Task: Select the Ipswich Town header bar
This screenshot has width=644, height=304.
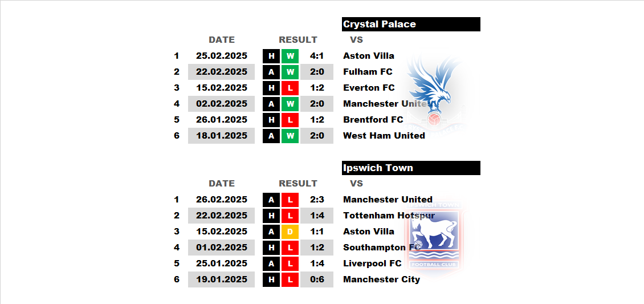Action: [x=411, y=168]
